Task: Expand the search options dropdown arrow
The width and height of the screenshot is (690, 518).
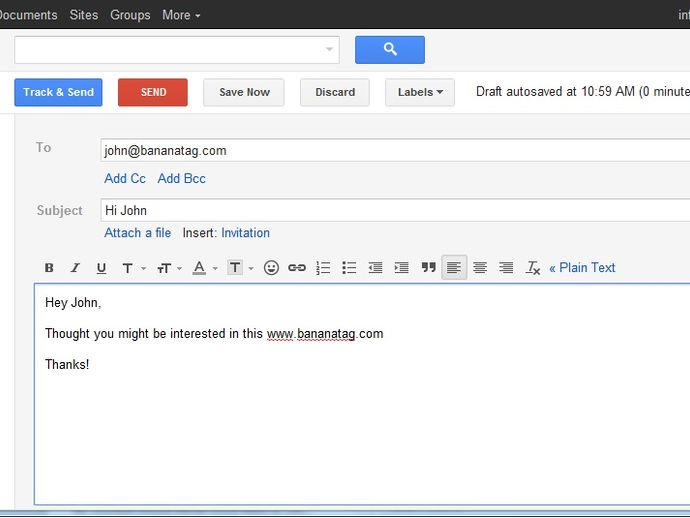Action: coord(329,49)
